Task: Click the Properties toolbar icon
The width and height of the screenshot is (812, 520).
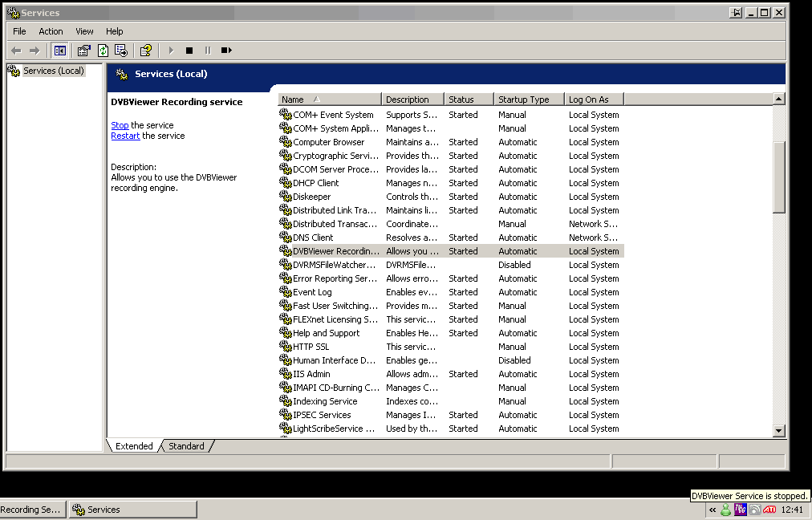Action: [x=84, y=51]
